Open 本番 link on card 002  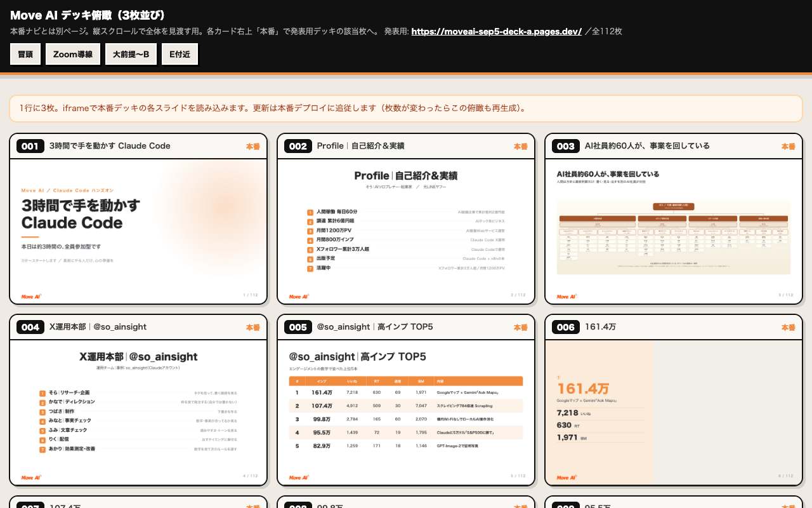coord(521,146)
